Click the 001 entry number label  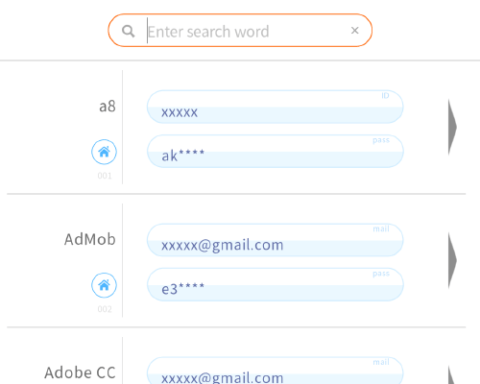click(104, 176)
